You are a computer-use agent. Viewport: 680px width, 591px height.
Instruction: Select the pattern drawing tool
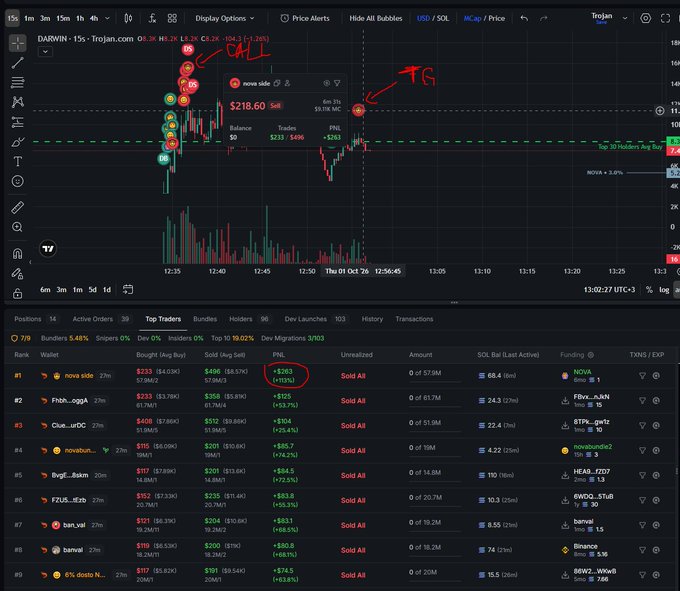coord(18,102)
